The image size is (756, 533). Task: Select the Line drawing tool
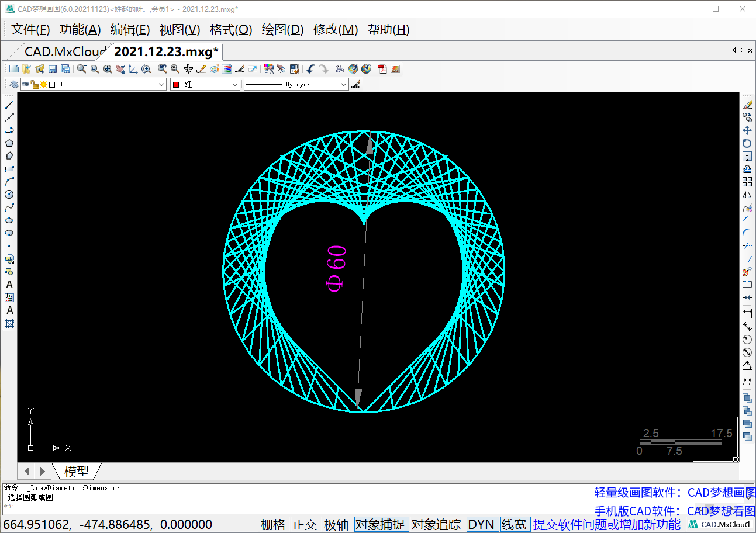[9, 105]
